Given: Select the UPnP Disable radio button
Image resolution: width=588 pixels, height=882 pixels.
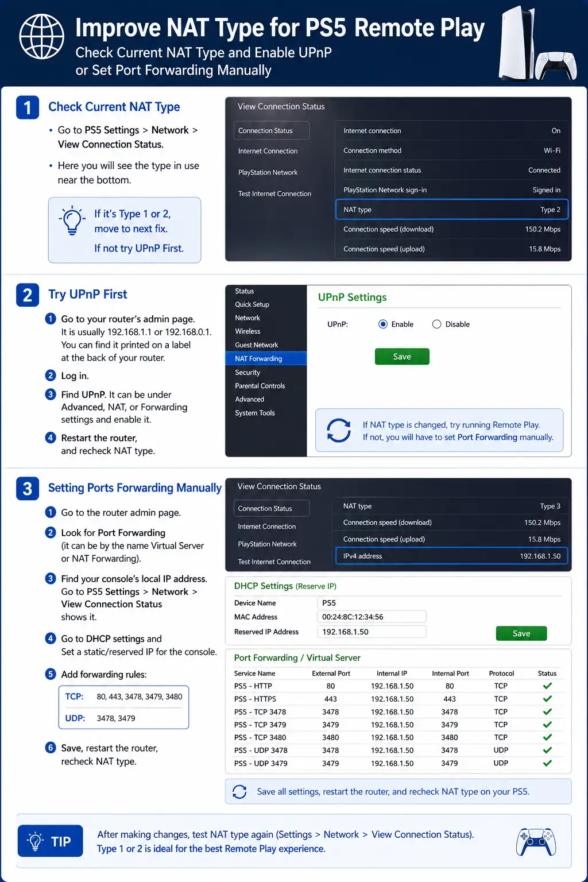Looking at the screenshot, I should coord(436,324).
